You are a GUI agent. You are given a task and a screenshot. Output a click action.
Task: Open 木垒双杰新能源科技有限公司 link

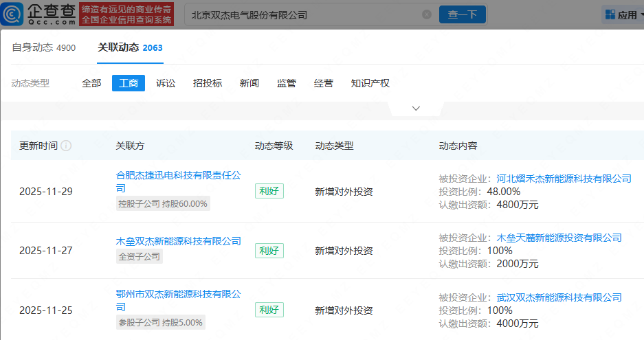pos(178,241)
